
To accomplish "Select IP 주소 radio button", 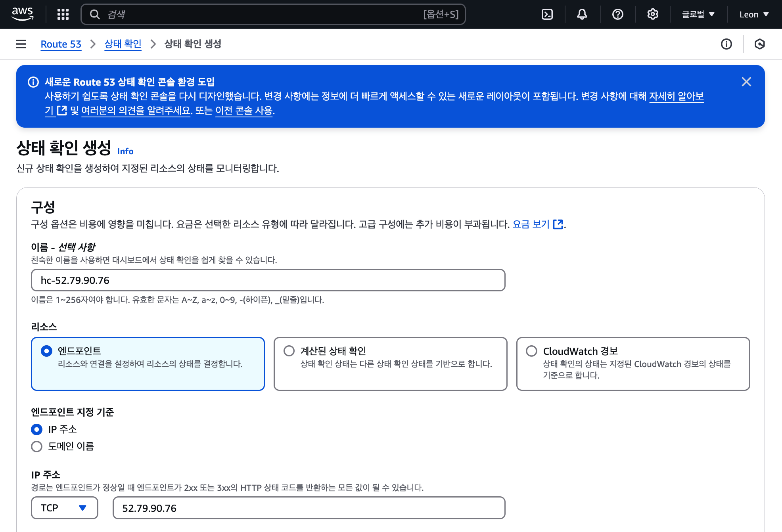I will pos(36,429).
